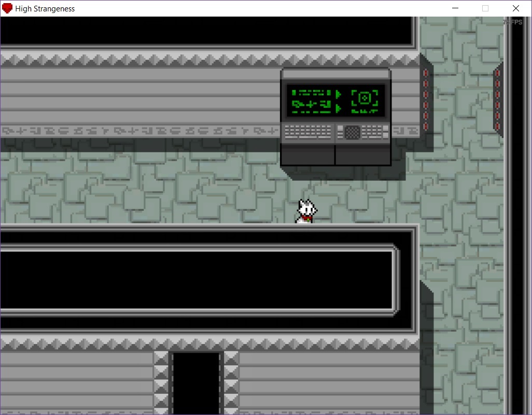
Task: Click the green computer terminal screen
Action: 335,101
